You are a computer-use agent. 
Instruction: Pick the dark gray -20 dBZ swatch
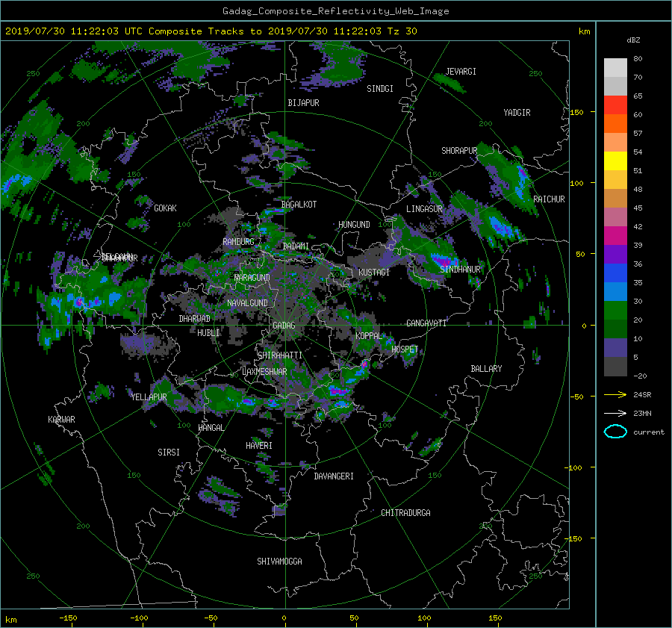[615, 366]
